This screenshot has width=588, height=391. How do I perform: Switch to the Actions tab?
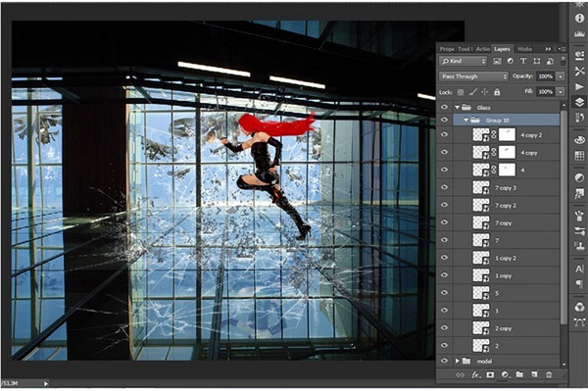click(483, 49)
